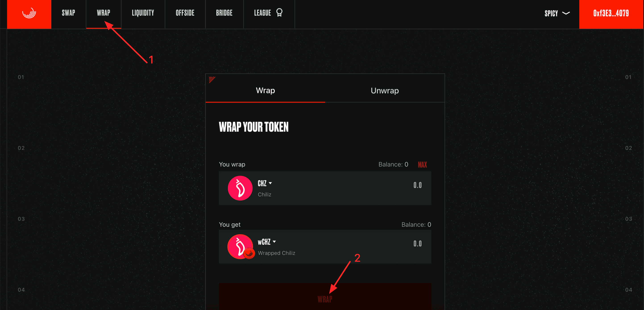Open the League page
This screenshot has height=310, width=644.
269,13
